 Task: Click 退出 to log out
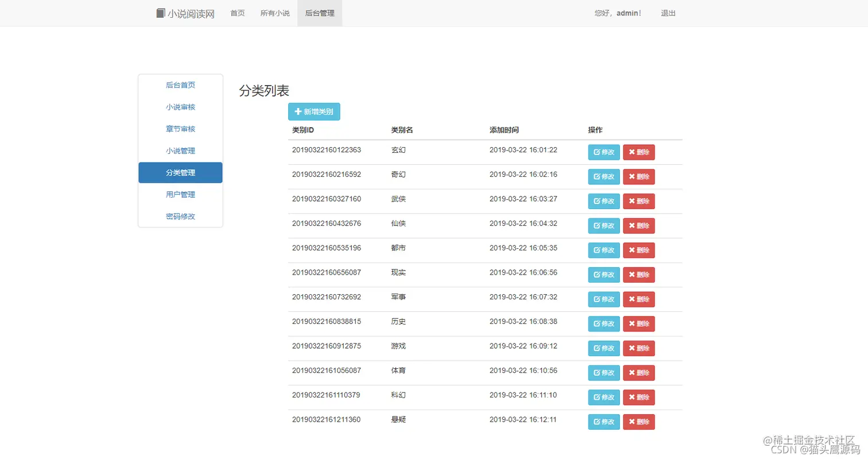tap(668, 13)
